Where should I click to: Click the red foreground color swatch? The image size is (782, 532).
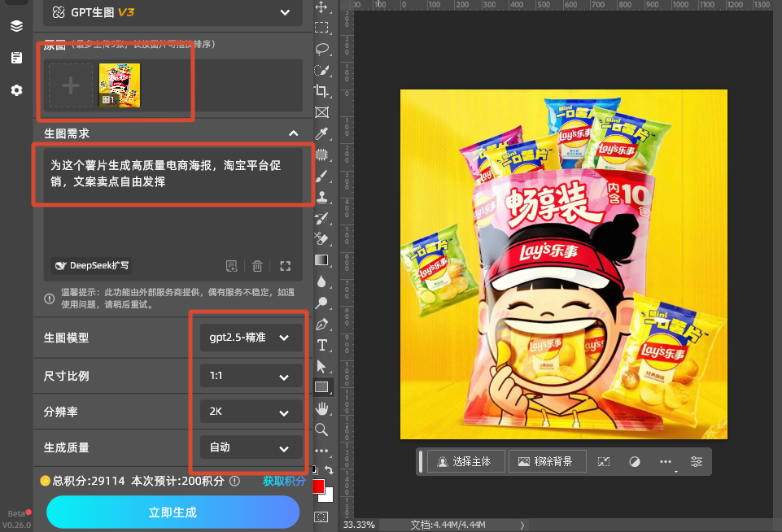tap(317, 485)
